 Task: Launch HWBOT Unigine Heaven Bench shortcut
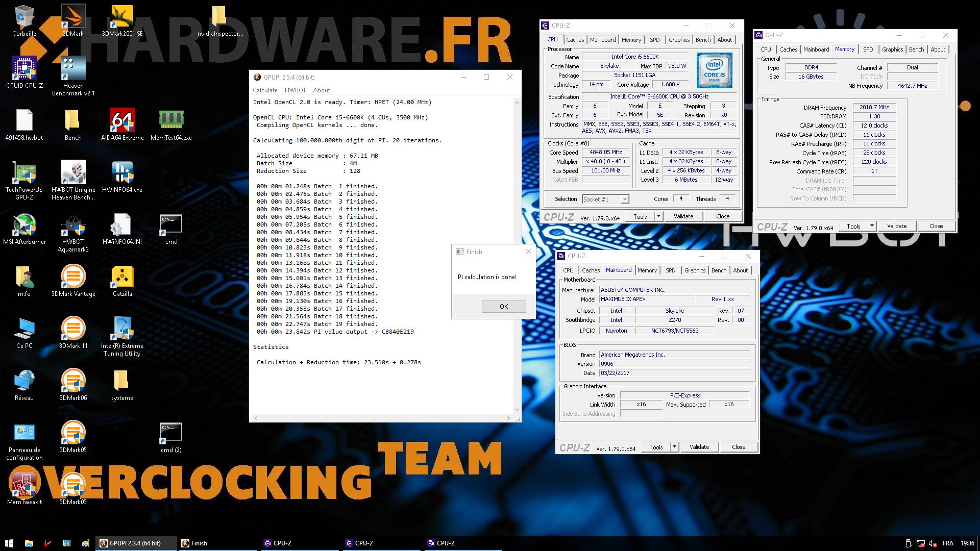pos(73,180)
